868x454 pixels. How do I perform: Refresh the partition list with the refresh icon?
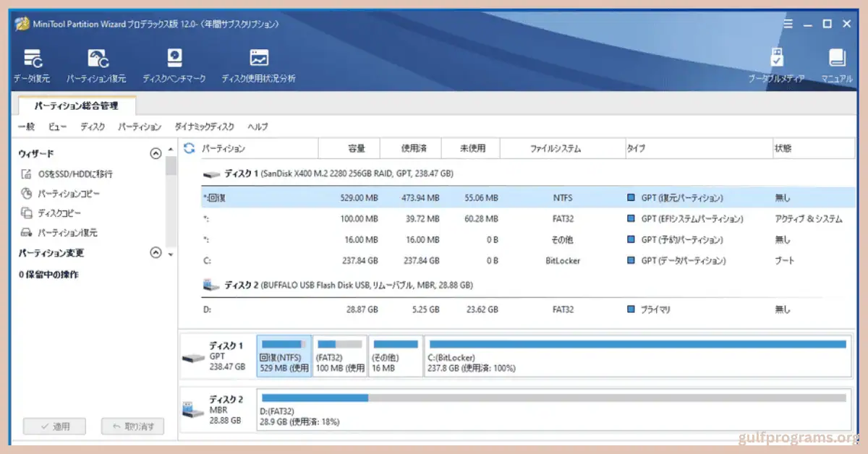point(188,148)
